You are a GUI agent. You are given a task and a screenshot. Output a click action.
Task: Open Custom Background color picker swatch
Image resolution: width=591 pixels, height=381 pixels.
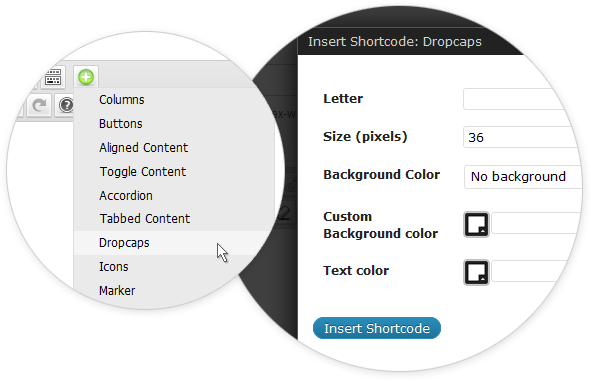pos(476,225)
